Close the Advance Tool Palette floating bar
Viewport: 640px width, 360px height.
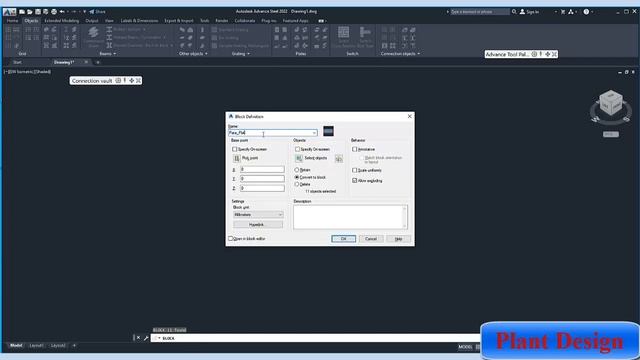click(x=554, y=54)
